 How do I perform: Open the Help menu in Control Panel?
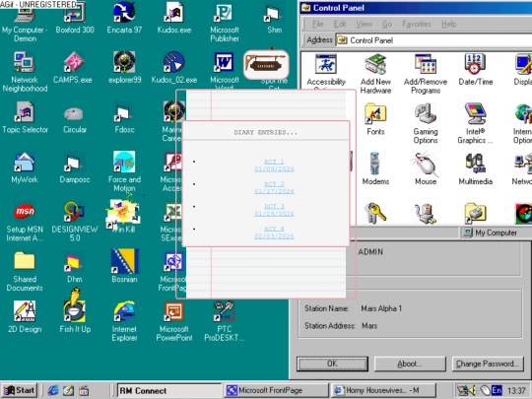449,24
